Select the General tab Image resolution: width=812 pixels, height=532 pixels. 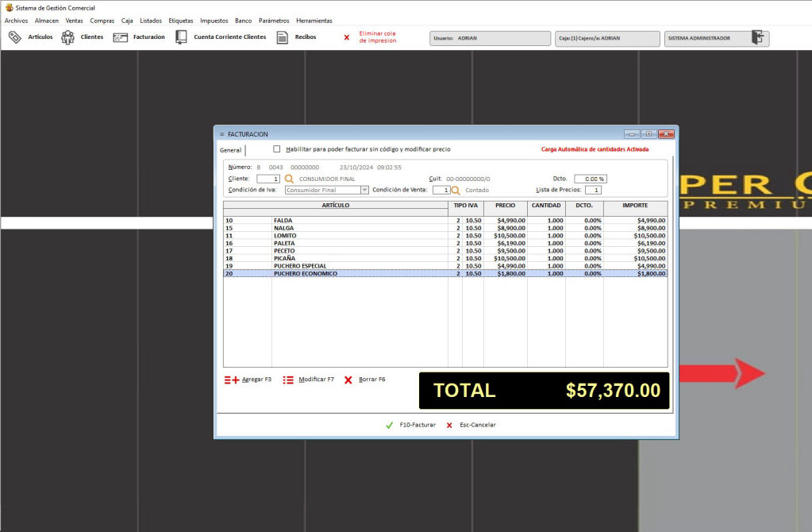tap(230, 150)
